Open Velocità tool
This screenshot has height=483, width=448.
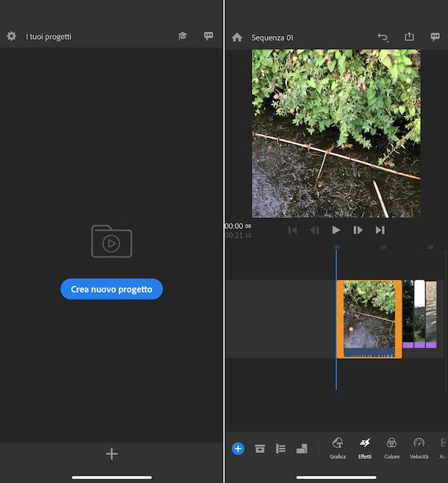tap(419, 448)
